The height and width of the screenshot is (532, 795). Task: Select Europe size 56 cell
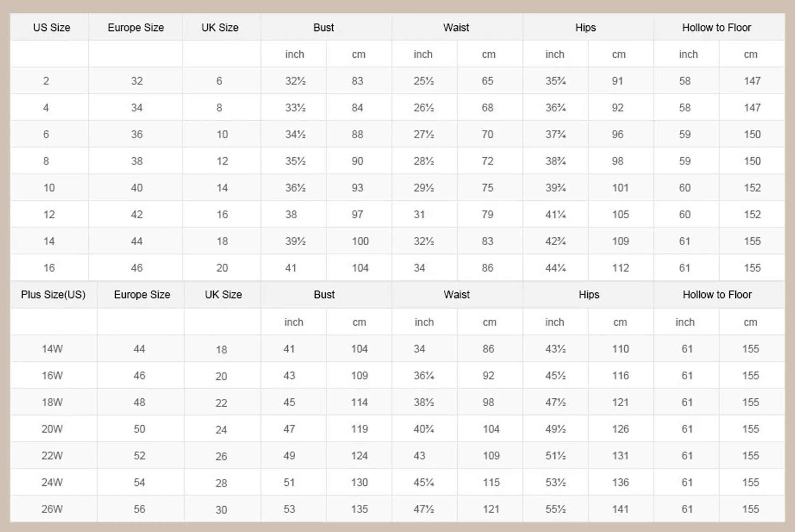pyautogui.click(x=139, y=509)
